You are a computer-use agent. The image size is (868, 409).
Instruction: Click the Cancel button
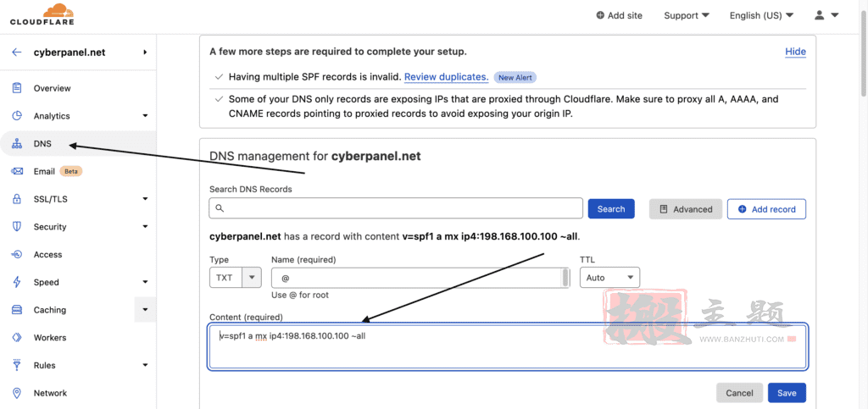(739, 393)
